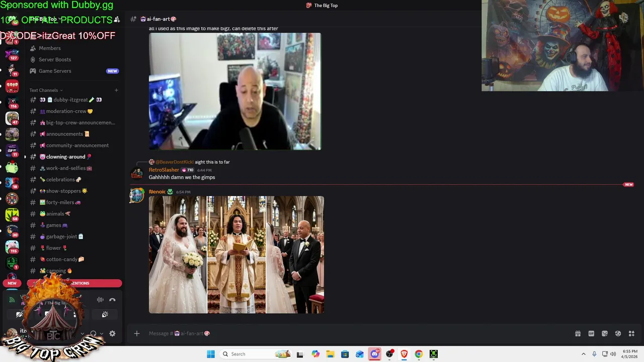The height and width of the screenshot is (362, 644).
Task: Open the garbage-joint channel
Action: [74, 236]
